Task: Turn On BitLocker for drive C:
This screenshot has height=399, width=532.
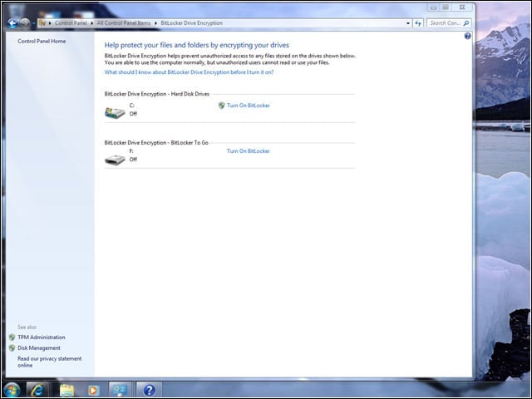Action: (x=248, y=106)
